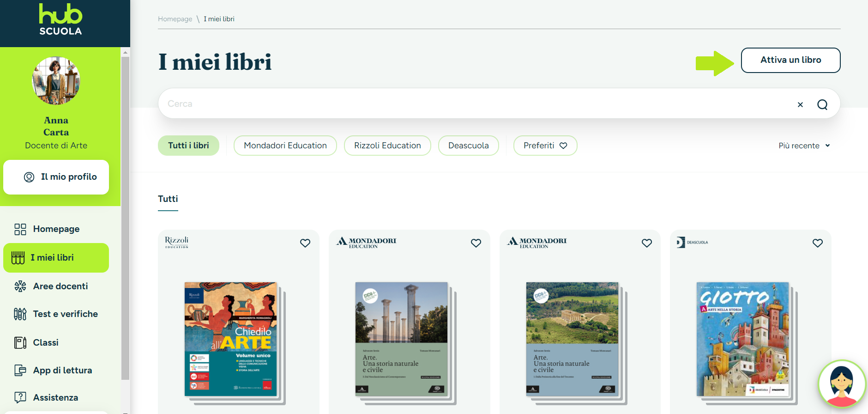Open Anna Carta's profile avatar
868x414 pixels.
tap(56, 81)
